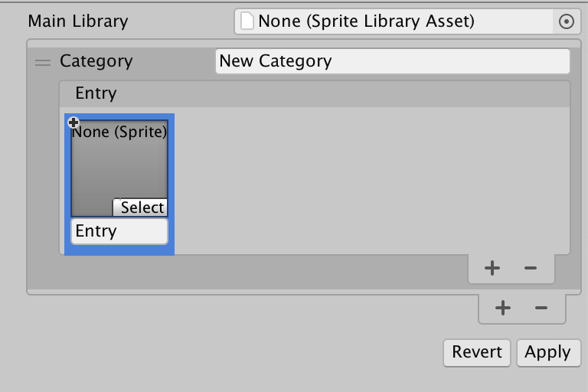Open the Main Library object picker
Screen dimensions: 588x392
pos(567,22)
